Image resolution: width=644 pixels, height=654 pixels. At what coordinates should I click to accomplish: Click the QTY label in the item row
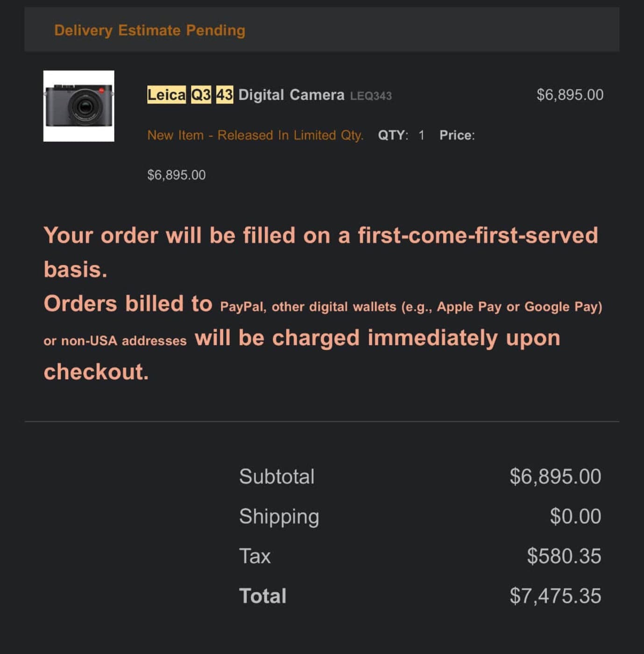pos(392,135)
